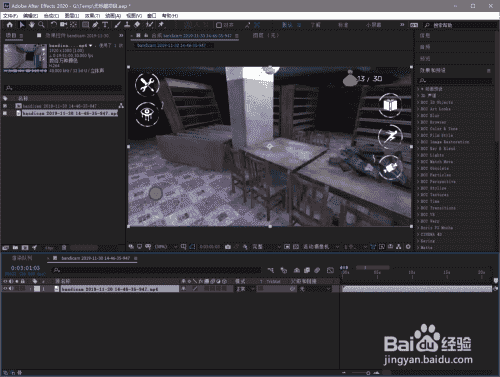Select the Type (T) tool
This screenshot has height=377, width=500.
pyautogui.click(x=105, y=25)
